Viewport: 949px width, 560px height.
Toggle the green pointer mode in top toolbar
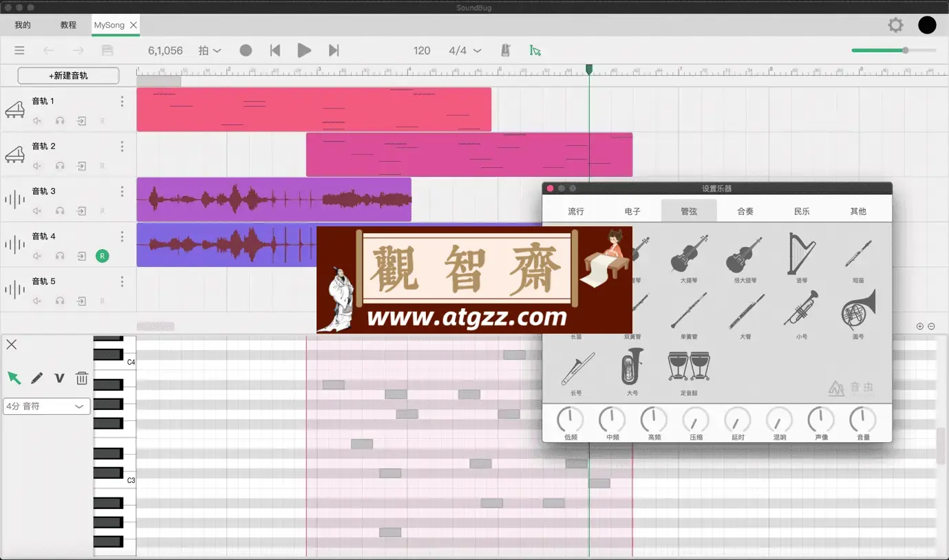point(535,50)
